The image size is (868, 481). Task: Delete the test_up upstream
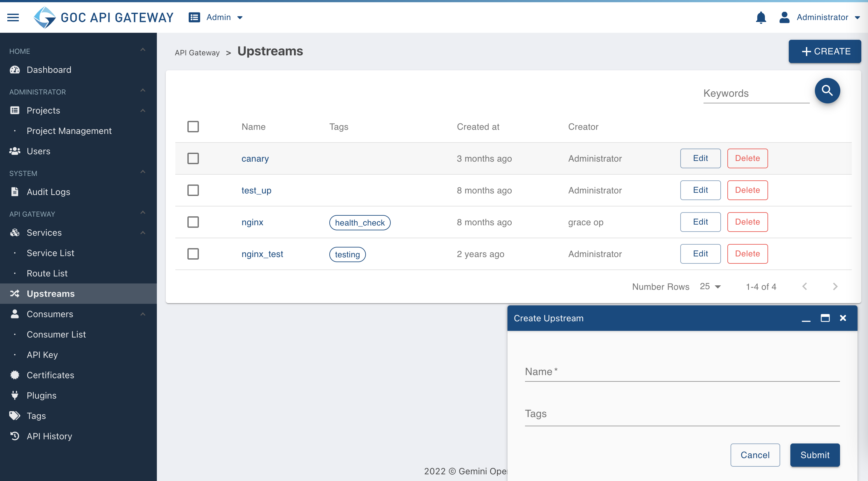coord(747,190)
